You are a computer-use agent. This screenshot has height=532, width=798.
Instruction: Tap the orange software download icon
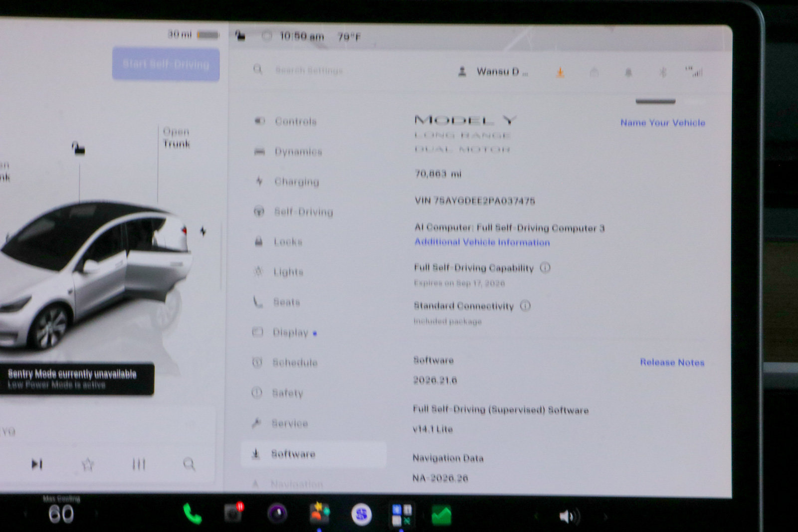(x=560, y=73)
